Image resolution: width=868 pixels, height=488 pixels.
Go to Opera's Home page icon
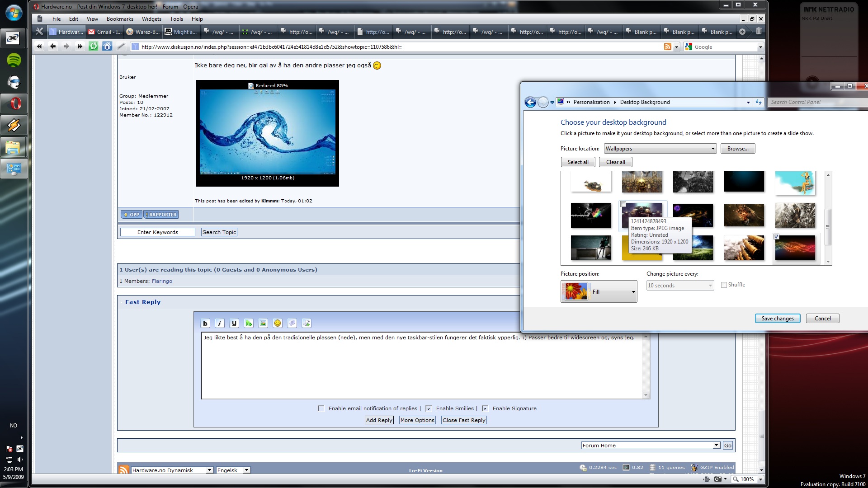point(107,47)
